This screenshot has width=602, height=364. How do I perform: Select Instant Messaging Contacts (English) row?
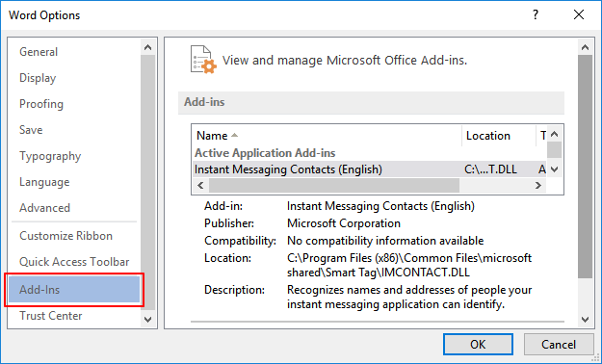click(x=369, y=169)
